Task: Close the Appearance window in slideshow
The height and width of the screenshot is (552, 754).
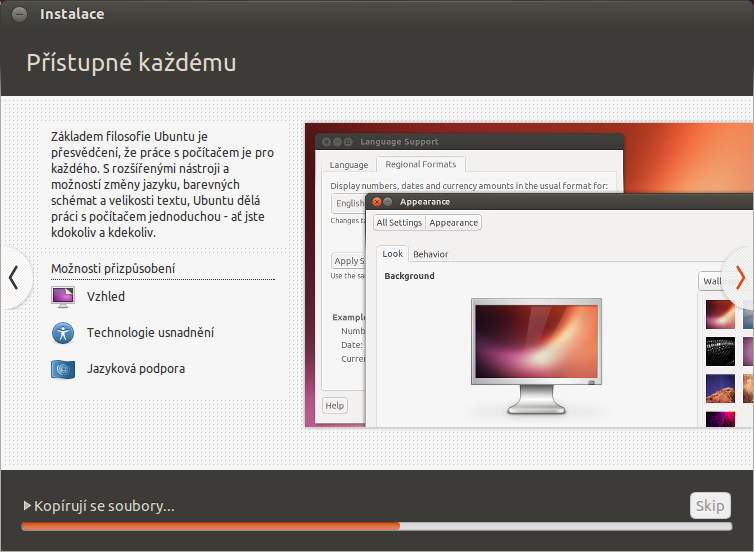Action: [377, 202]
